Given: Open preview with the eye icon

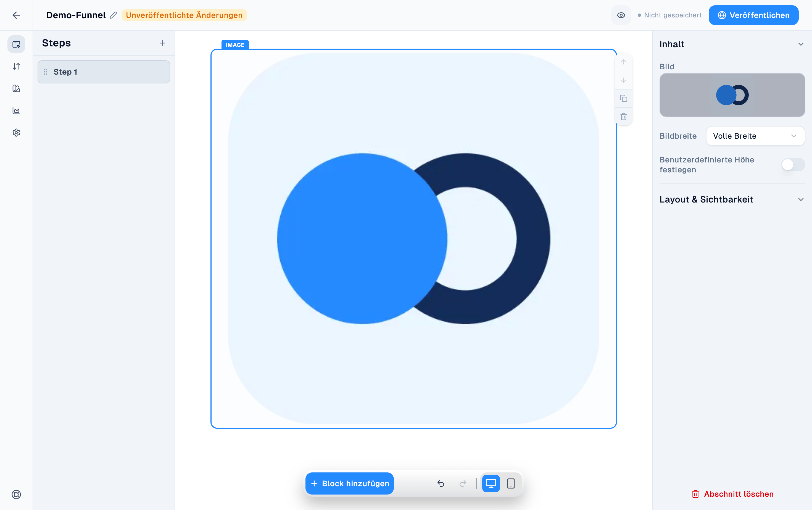Looking at the screenshot, I should pos(621,15).
